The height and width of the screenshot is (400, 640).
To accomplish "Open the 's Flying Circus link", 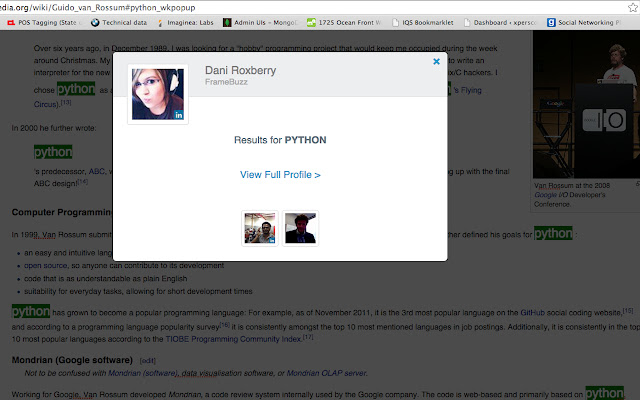I will pos(468,90).
